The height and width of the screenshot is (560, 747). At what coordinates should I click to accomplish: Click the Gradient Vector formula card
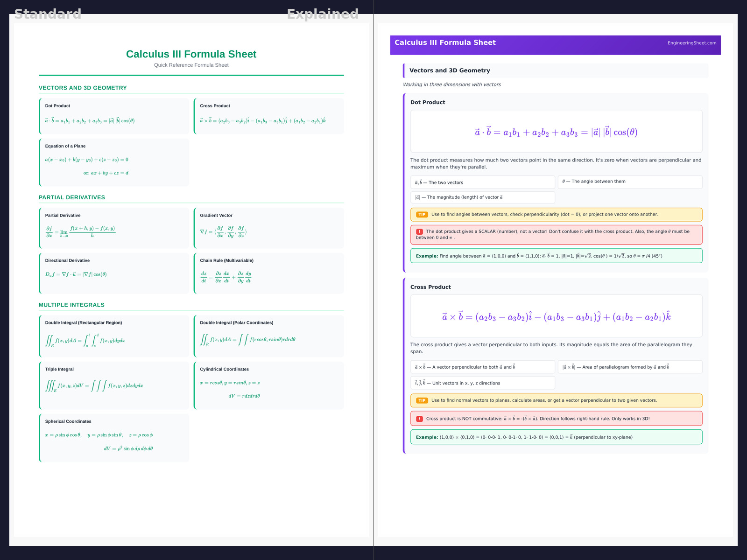click(269, 227)
